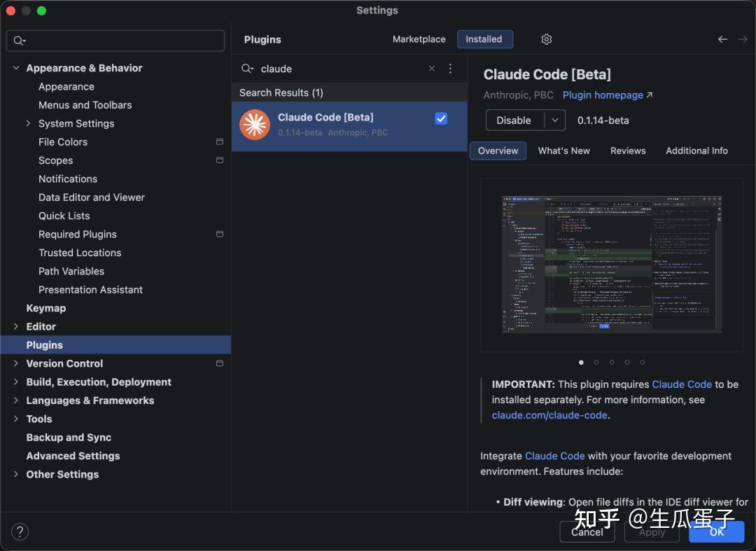Open the Disable button dropdown arrow
Viewport: 756px width, 551px height.
click(555, 120)
